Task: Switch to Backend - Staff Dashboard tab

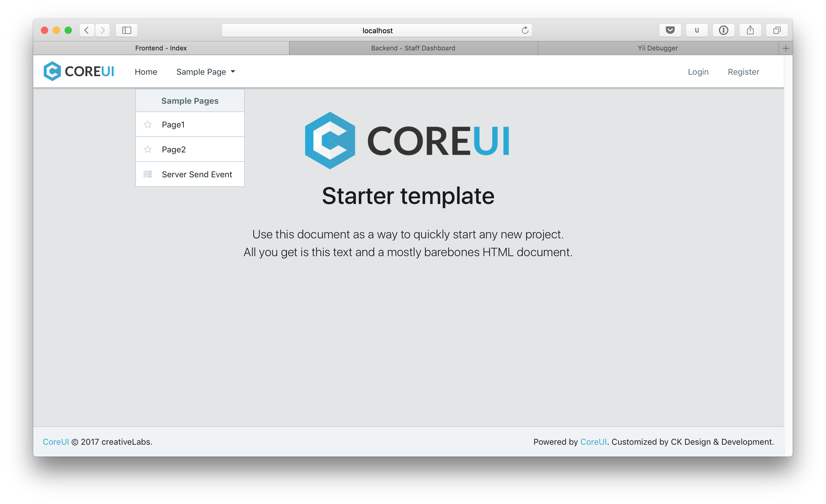Action: click(x=413, y=48)
